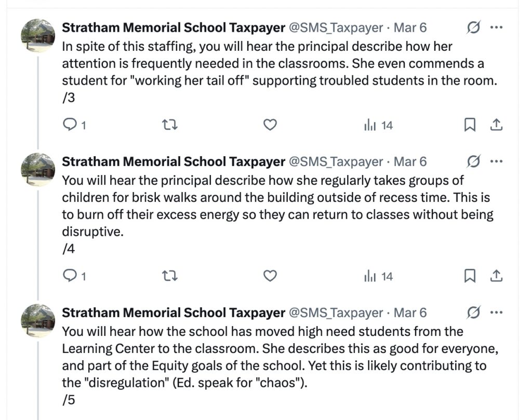The width and height of the screenshot is (532, 420).
Task: Bookmark the brisk walks tweet
Action: tap(470, 276)
